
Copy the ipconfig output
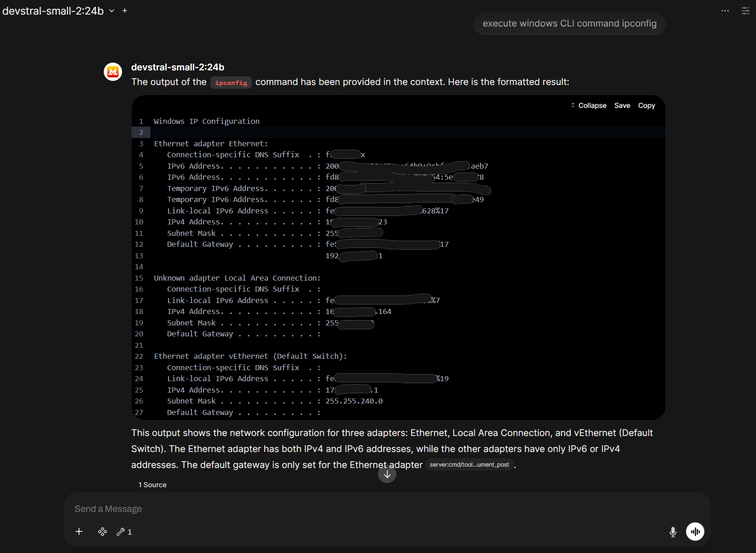[x=646, y=105]
